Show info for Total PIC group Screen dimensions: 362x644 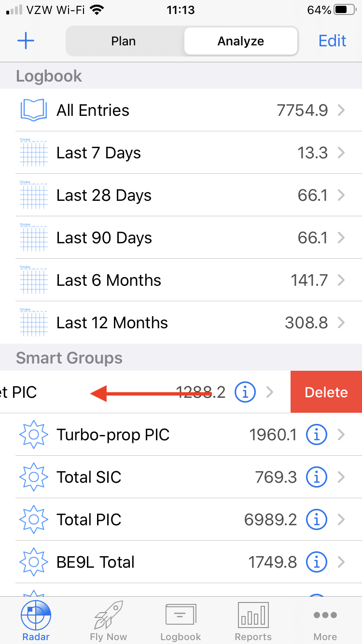317,520
